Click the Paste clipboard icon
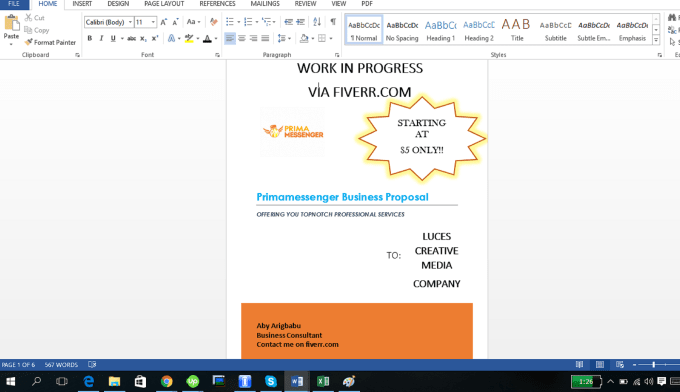 (x=11, y=23)
